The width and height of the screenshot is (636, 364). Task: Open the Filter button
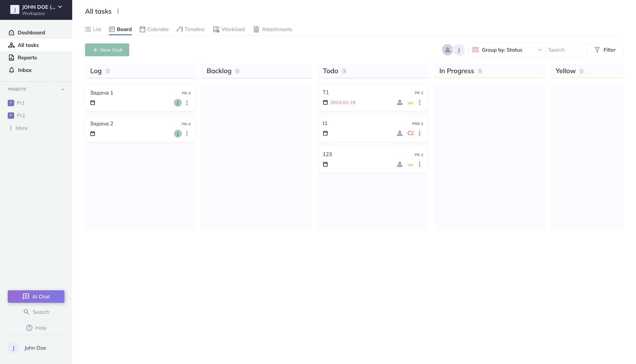(605, 50)
